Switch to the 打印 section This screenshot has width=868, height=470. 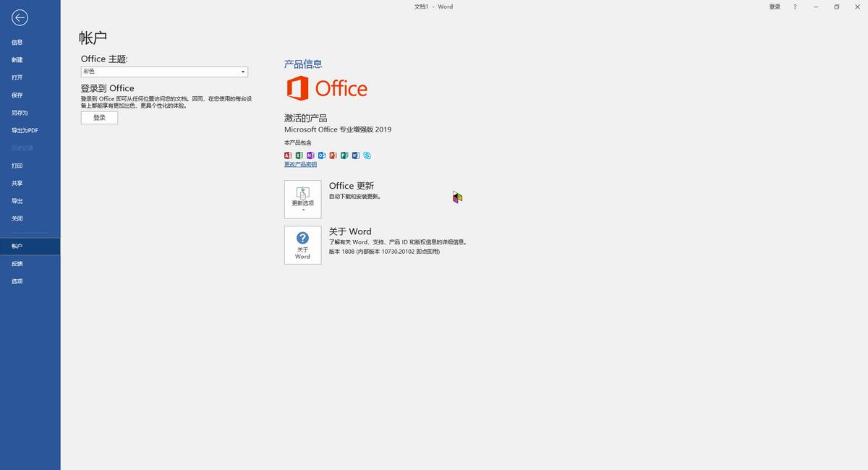17,165
